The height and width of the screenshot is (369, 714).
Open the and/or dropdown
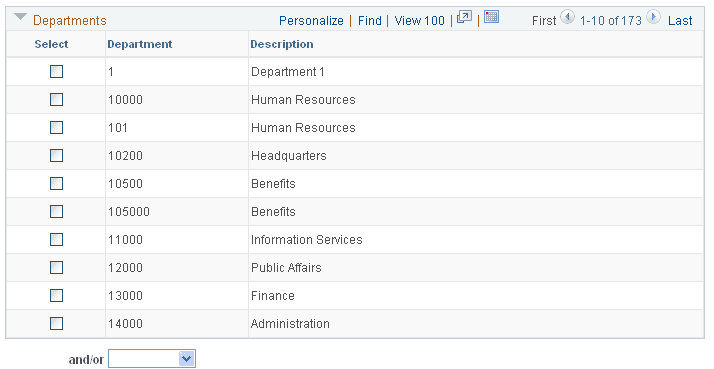click(x=152, y=359)
